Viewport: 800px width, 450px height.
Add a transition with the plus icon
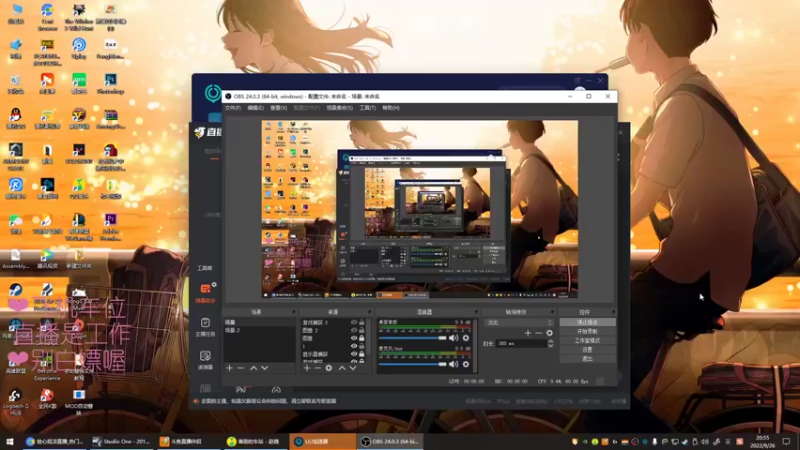click(528, 333)
